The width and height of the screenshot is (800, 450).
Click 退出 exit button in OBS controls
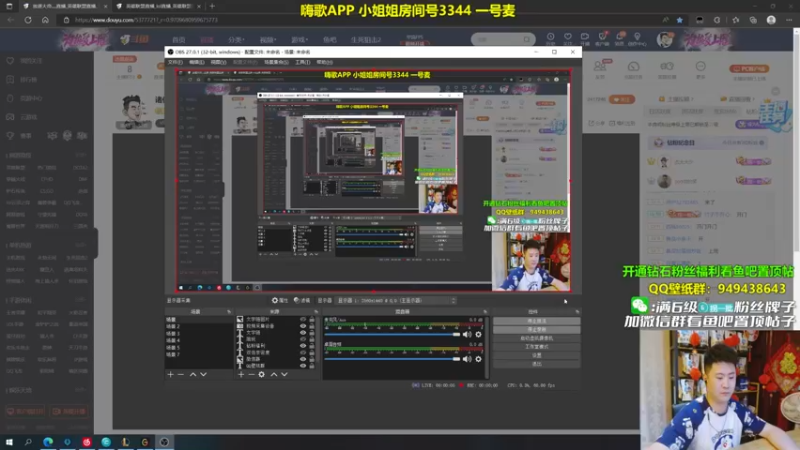point(536,364)
